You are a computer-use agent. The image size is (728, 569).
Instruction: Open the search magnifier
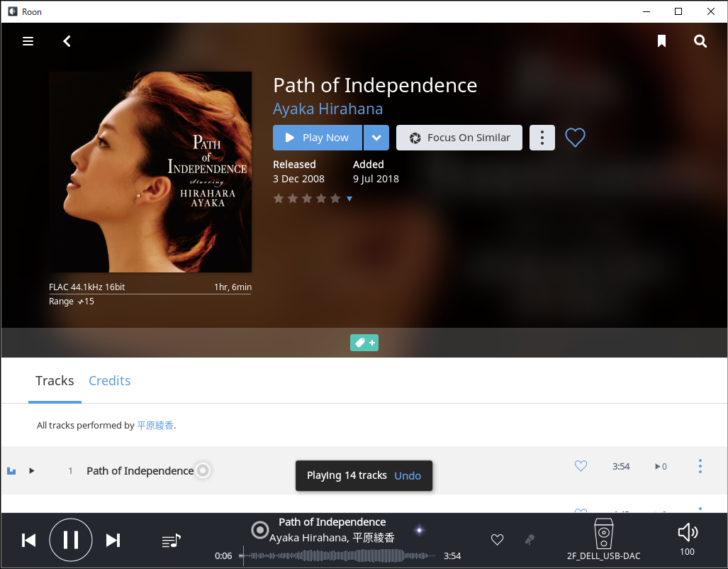[x=700, y=41]
